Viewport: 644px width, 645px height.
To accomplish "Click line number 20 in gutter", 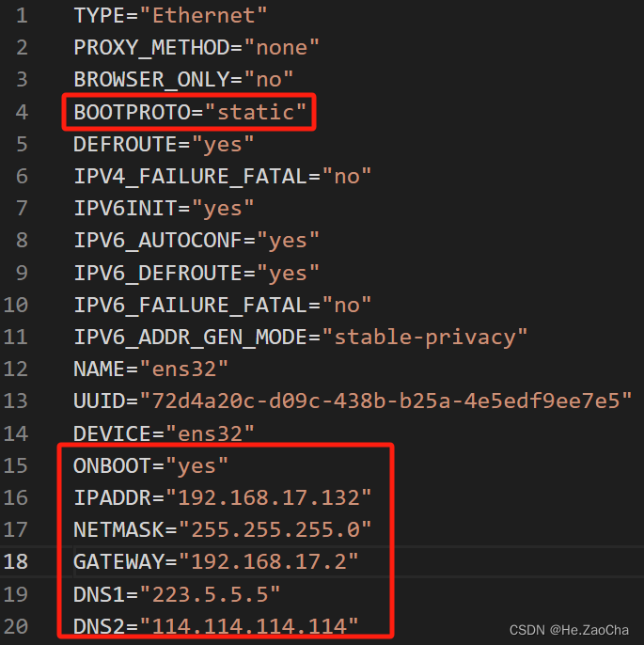I will (16, 626).
